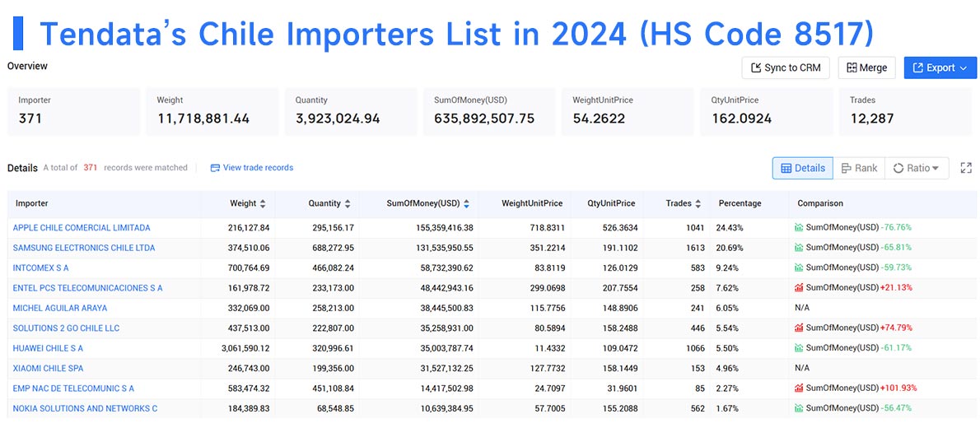
Task: Click the Comparison column header
Action: (x=820, y=203)
